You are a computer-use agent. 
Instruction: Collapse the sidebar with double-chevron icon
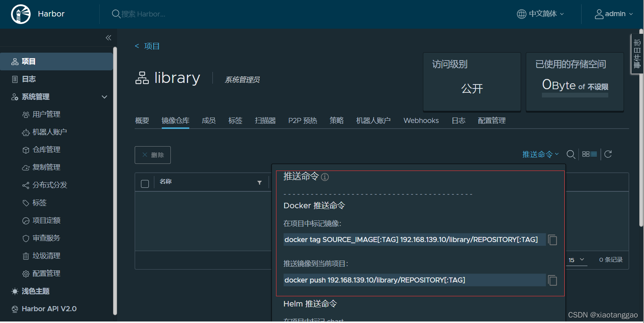coord(108,38)
